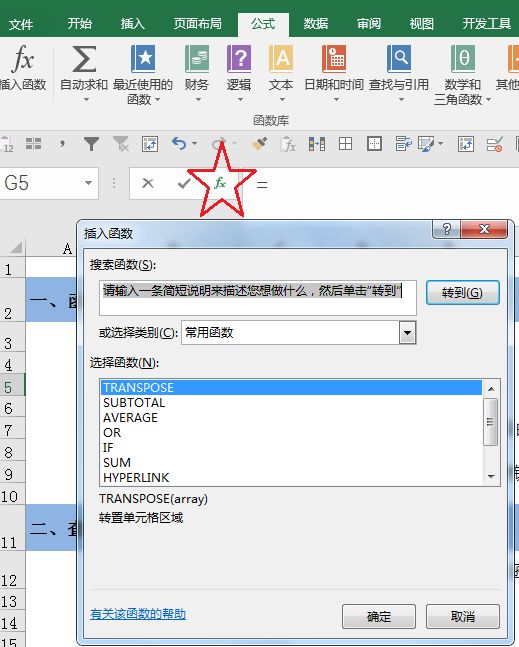Expand the Lookup and Reference dropdown arrow

(401, 99)
